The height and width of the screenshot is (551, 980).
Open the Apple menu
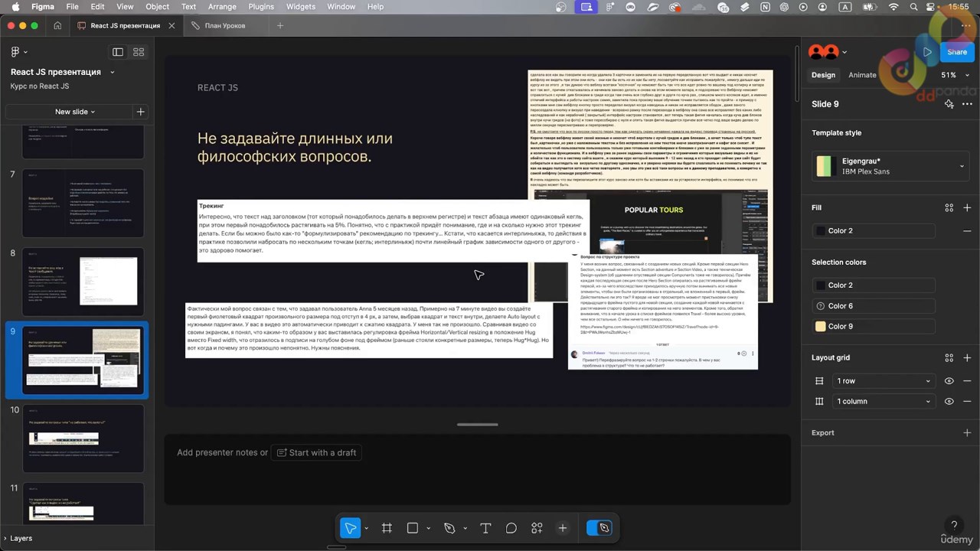click(15, 6)
